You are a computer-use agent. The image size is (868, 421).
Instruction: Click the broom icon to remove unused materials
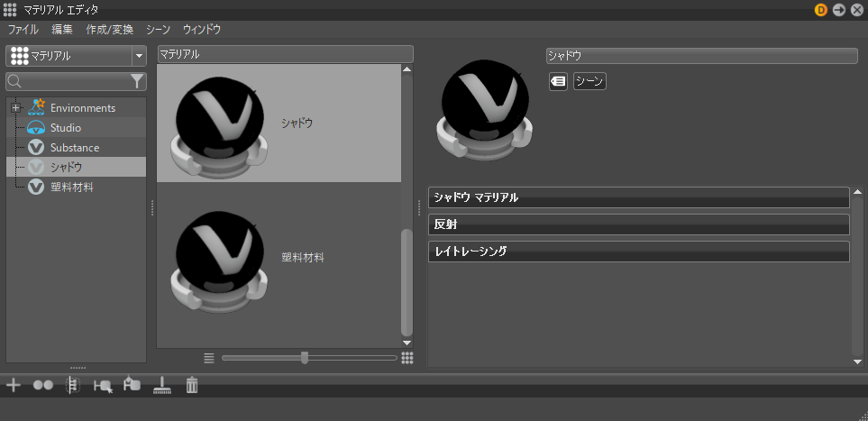[162, 385]
